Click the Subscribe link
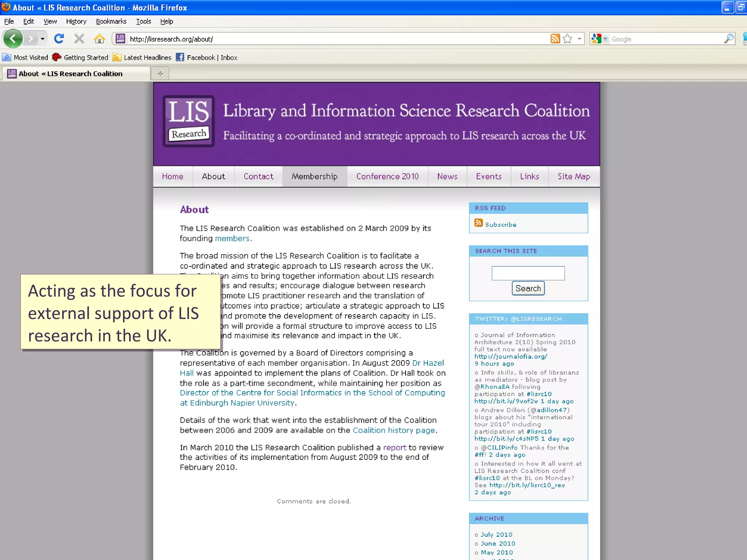Image resolution: width=747 pixels, height=560 pixels. tap(501, 225)
